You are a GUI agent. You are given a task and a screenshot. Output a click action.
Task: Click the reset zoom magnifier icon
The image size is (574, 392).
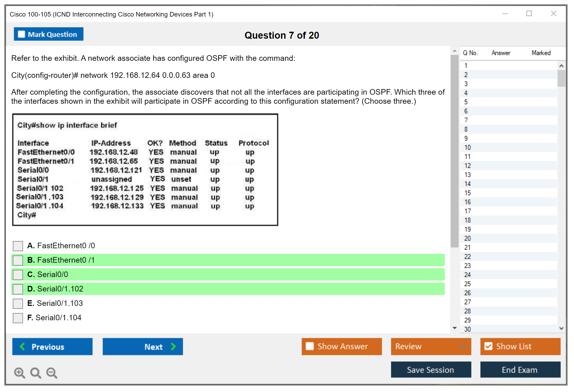[x=36, y=373]
